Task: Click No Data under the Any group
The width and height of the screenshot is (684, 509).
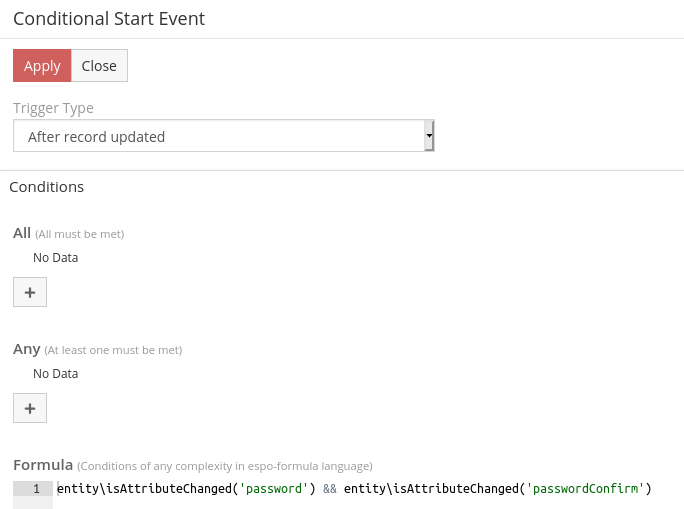Action: pyautogui.click(x=55, y=374)
